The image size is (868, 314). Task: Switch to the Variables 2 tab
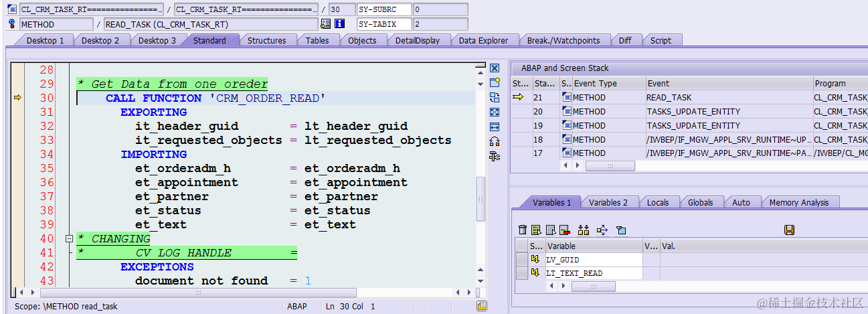point(608,202)
